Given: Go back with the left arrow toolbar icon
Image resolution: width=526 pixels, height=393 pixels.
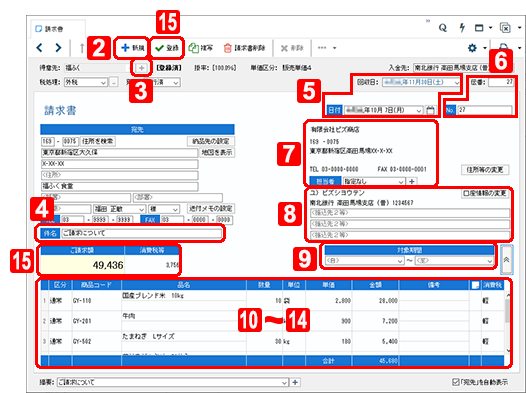Looking at the screenshot, I should [40, 48].
